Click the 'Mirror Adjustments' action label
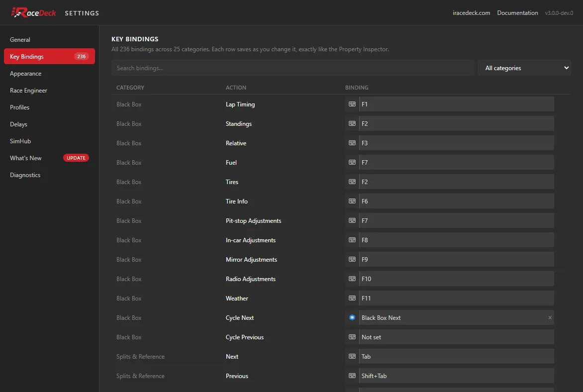 (251, 259)
